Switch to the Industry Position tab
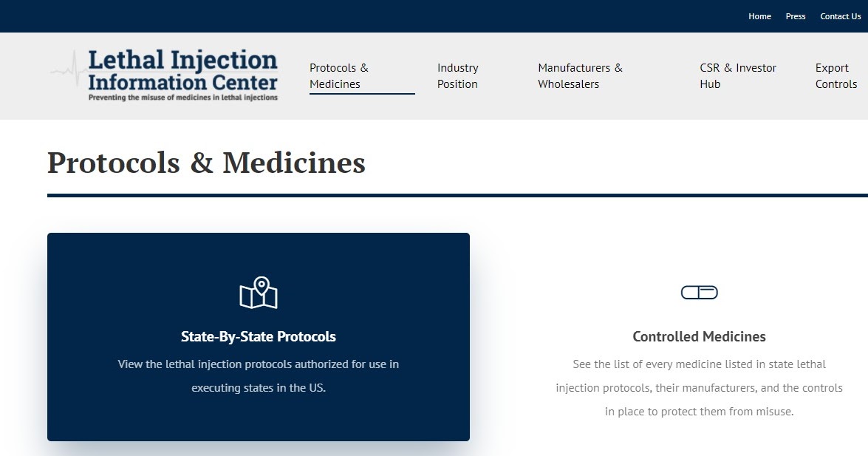The height and width of the screenshot is (456, 868). (x=457, y=75)
